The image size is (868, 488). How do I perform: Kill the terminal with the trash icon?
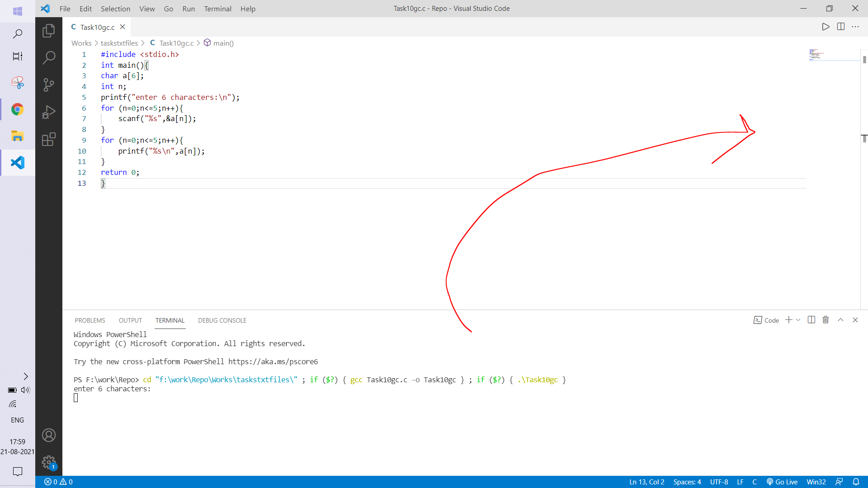825,320
